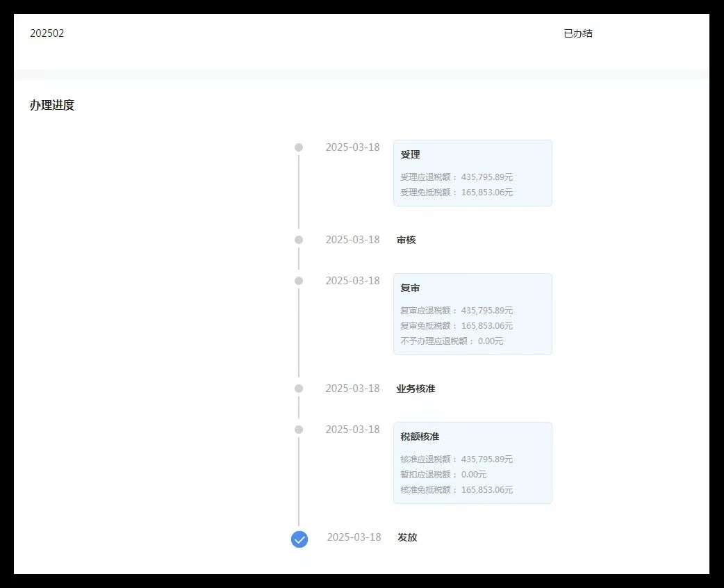Expand the 复审 detail card
The height and width of the screenshot is (588, 724).
(472, 313)
